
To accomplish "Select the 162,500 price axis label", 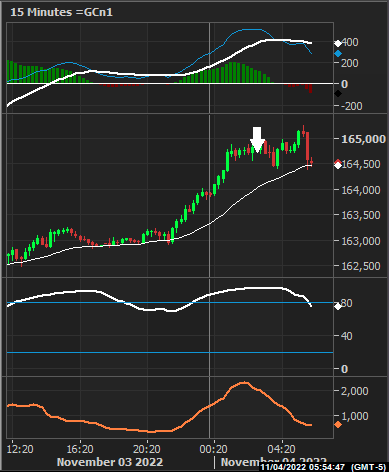I will (361, 266).
